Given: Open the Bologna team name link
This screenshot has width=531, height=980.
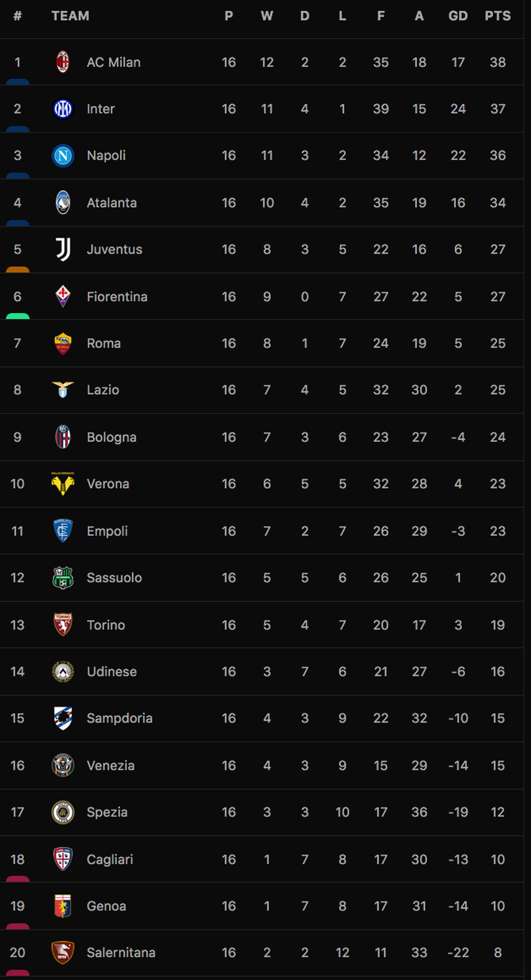Looking at the screenshot, I should coord(112,437).
